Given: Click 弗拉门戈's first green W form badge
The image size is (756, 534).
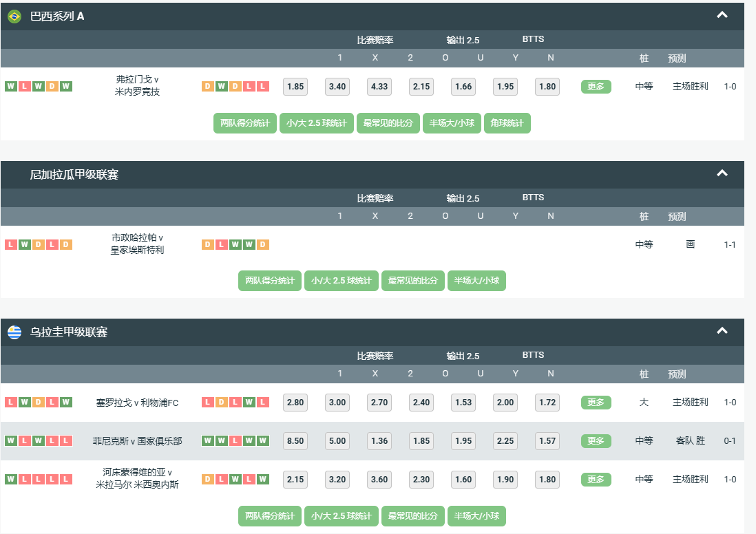Looking at the screenshot, I should click(x=11, y=87).
